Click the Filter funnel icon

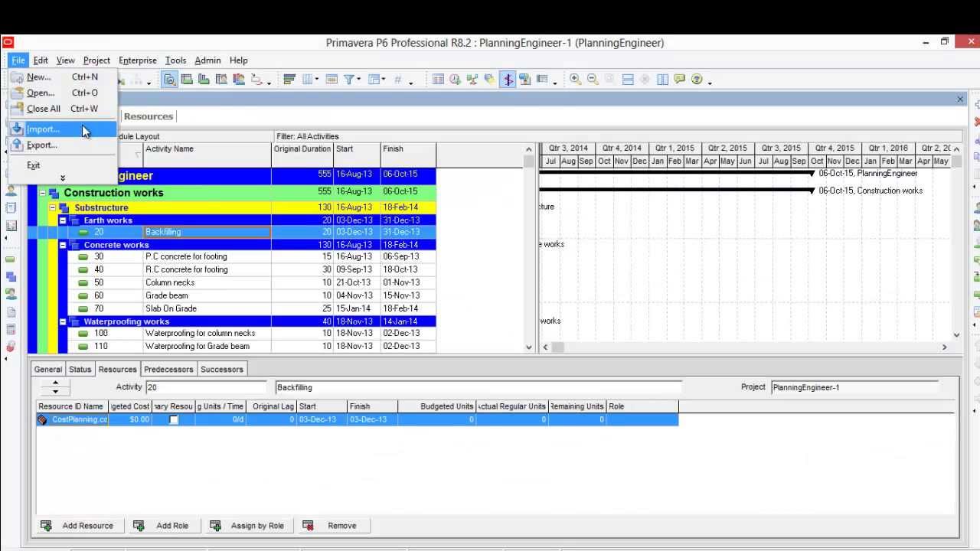[x=349, y=80]
